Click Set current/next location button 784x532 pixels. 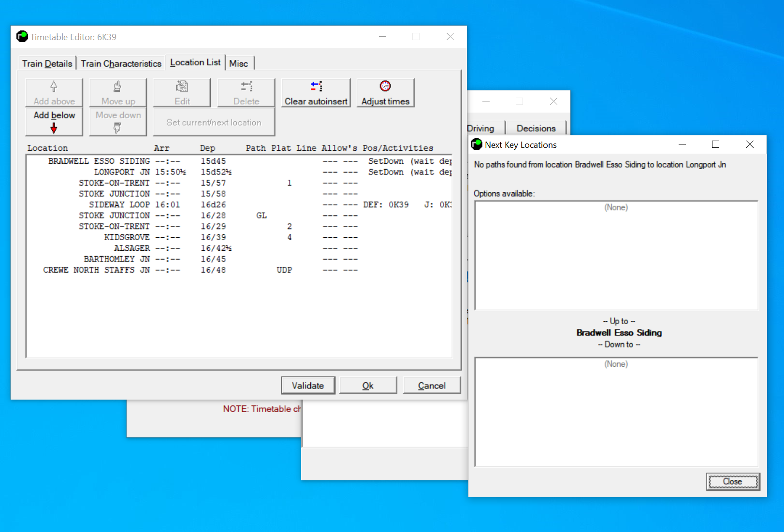point(214,122)
